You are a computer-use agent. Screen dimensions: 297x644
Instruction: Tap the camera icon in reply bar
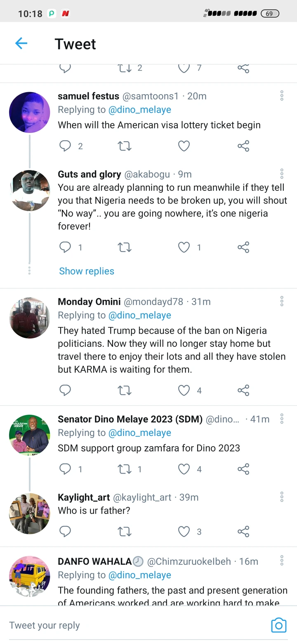[x=278, y=625]
